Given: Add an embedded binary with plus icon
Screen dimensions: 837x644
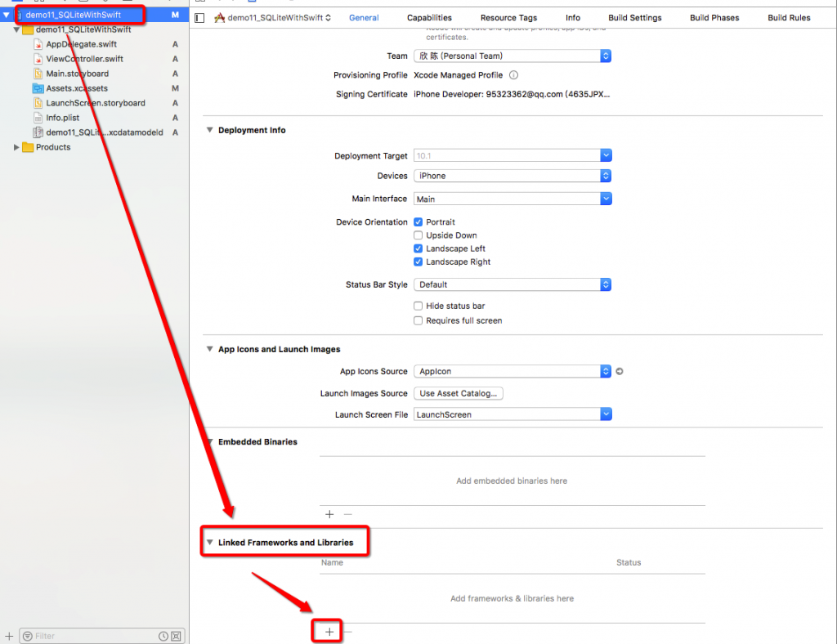Looking at the screenshot, I should (329, 514).
